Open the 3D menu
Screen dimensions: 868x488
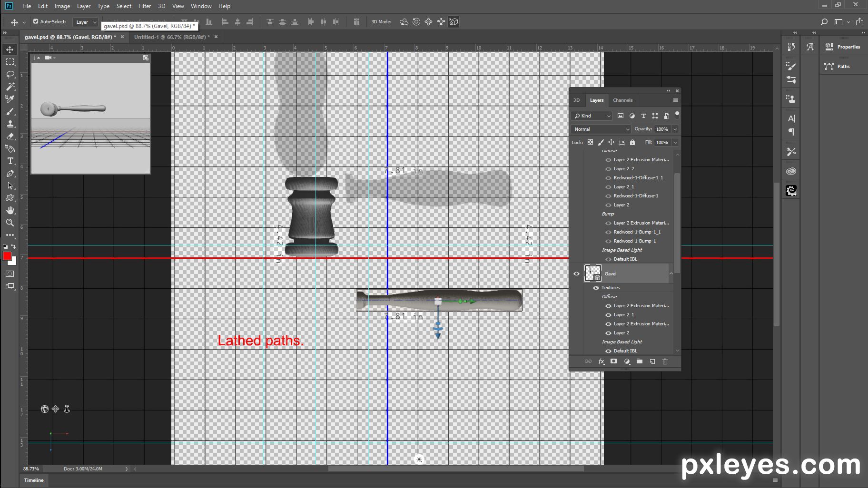[x=161, y=6]
